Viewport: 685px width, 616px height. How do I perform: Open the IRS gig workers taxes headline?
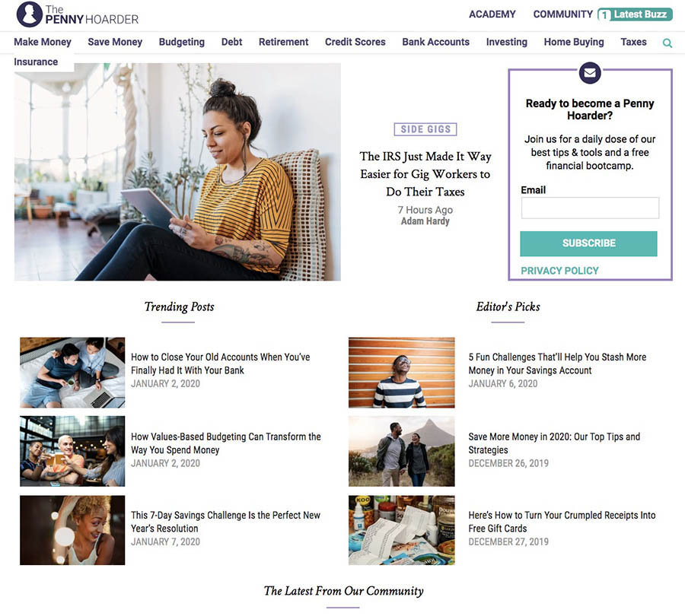point(425,173)
